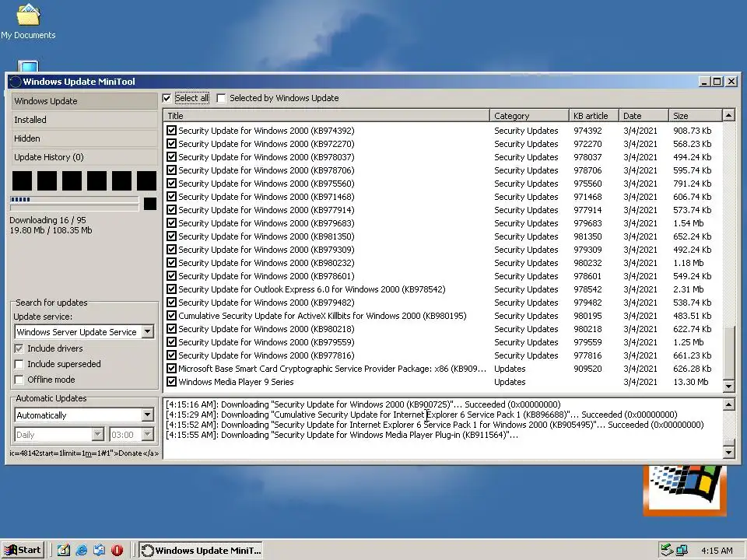Viewport: 747px width, 560px height.
Task: Open the Automatic Updates mode dropdown
Action: pos(148,415)
